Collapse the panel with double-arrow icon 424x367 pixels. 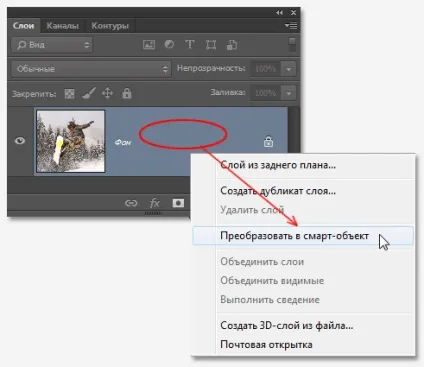point(279,13)
